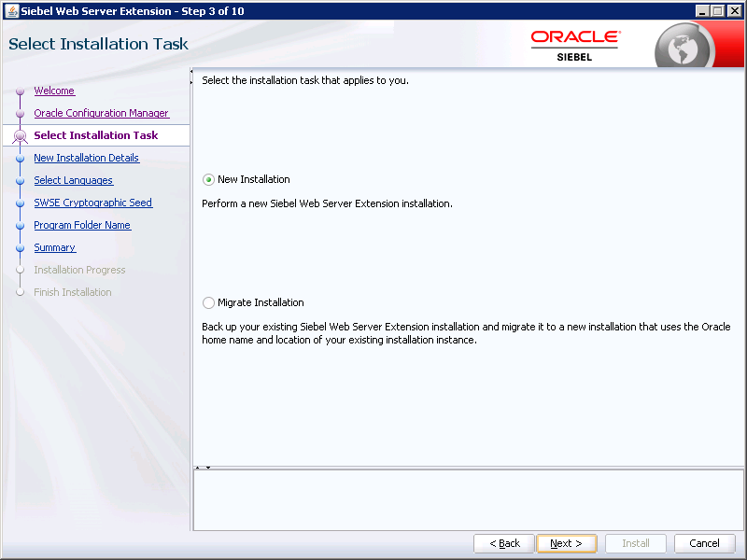Cancel the installer

(x=705, y=543)
